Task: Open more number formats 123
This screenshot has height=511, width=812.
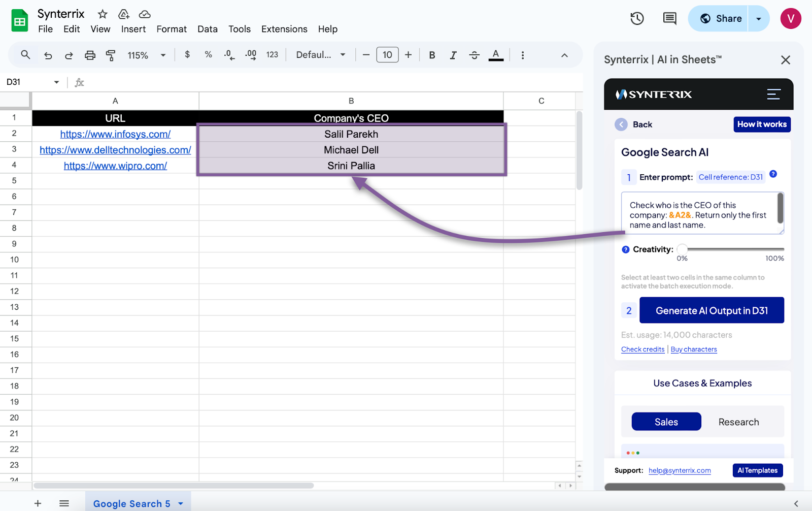Action: click(272, 55)
